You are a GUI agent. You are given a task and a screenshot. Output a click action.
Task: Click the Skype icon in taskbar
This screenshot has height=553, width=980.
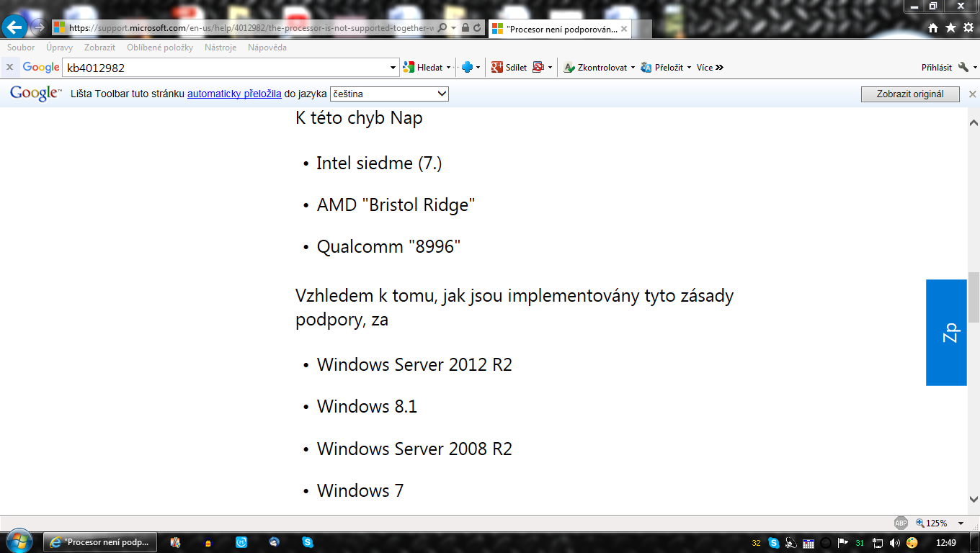click(308, 542)
